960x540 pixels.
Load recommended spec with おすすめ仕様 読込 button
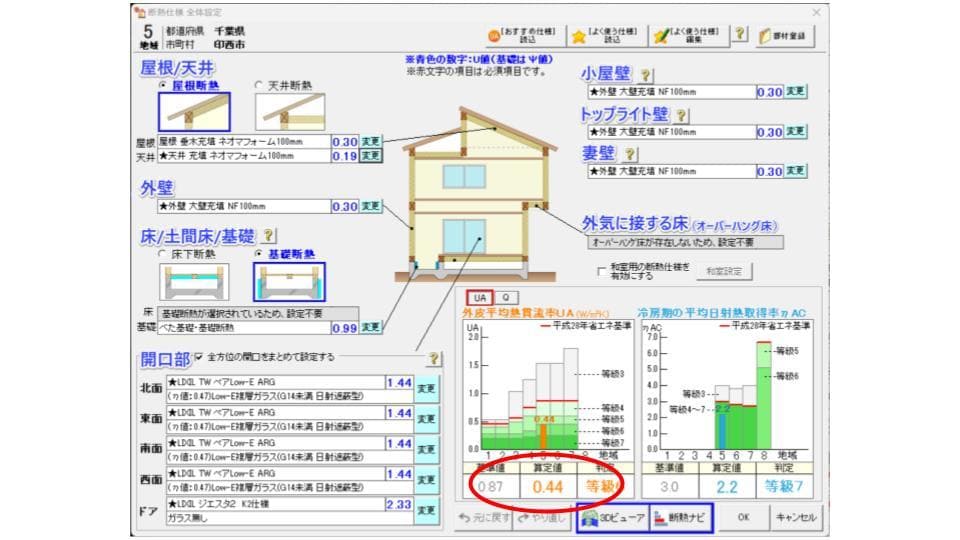(524, 36)
